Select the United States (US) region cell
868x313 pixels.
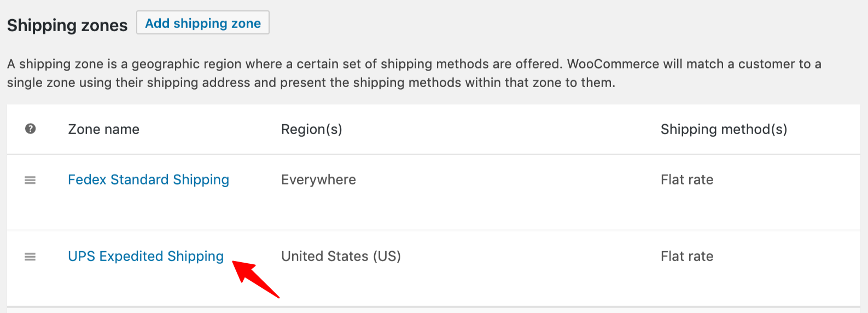(x=341, y=256)
